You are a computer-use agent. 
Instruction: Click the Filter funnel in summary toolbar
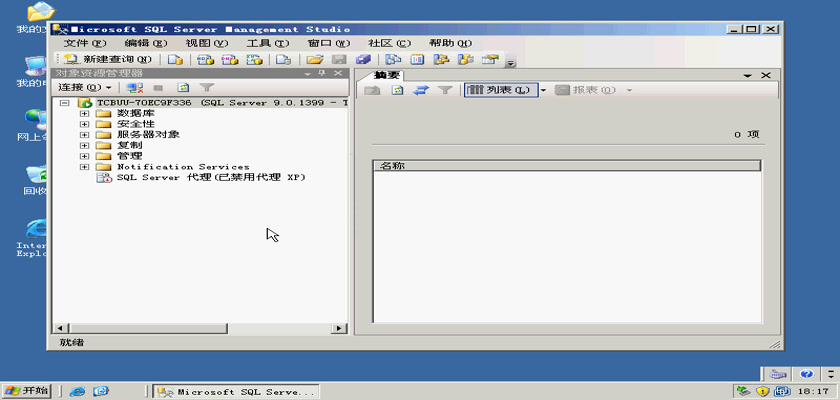pyautogui.click(x=445, y=90)
